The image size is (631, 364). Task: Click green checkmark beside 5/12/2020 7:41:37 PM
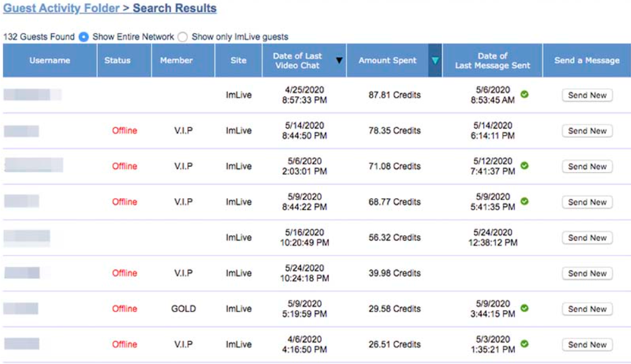point(524,165)
